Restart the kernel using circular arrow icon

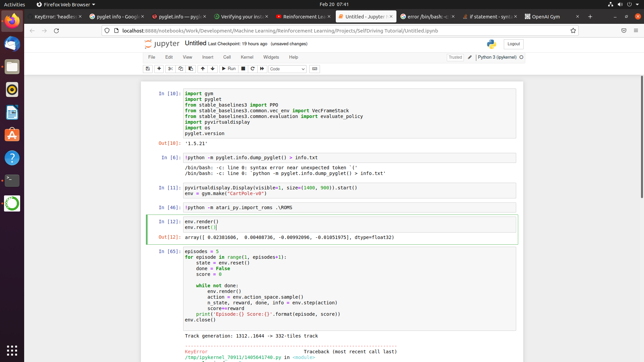pyautogui.click(x=252, y=69)
